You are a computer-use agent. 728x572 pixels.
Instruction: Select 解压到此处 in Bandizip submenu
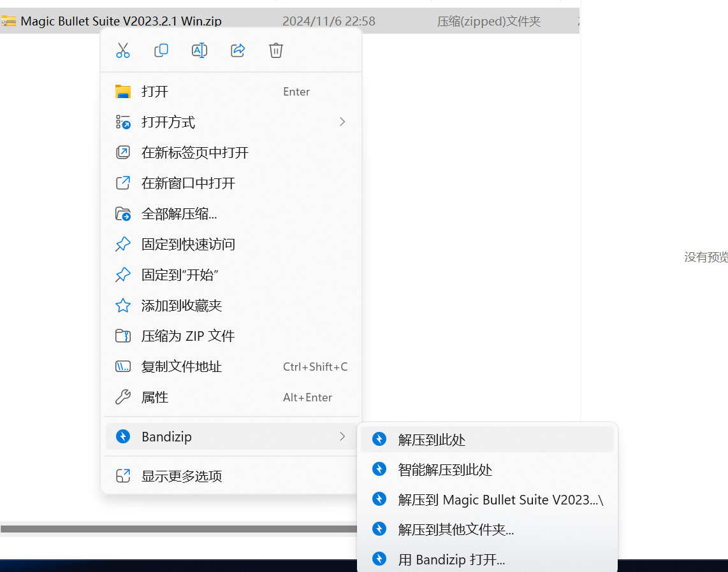[488, 440]
